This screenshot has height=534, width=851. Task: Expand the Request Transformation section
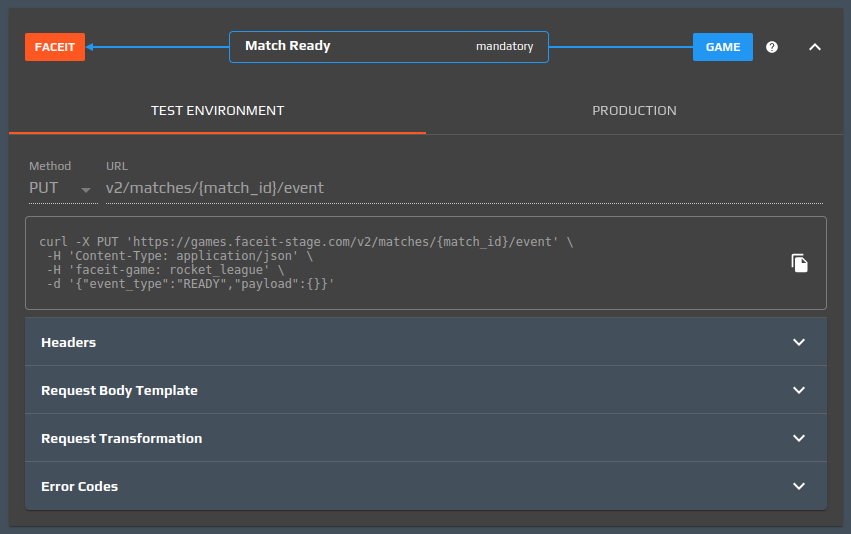pos(121,438)
